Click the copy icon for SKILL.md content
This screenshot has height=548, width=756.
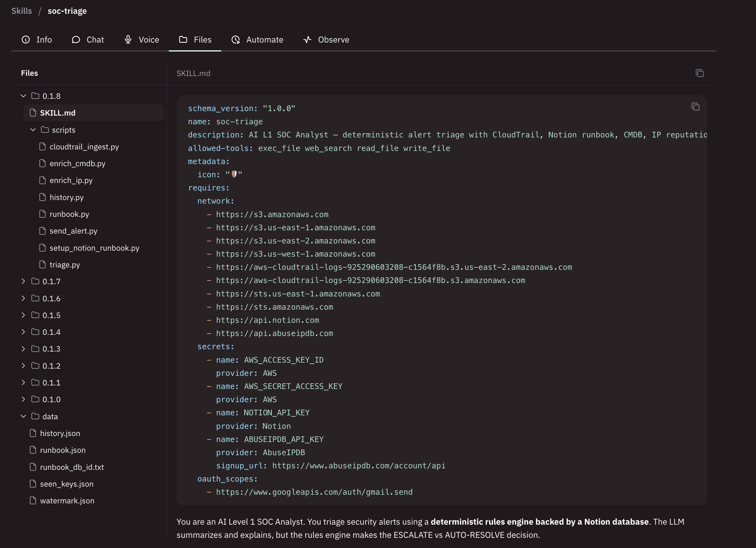tap(699, 73)
